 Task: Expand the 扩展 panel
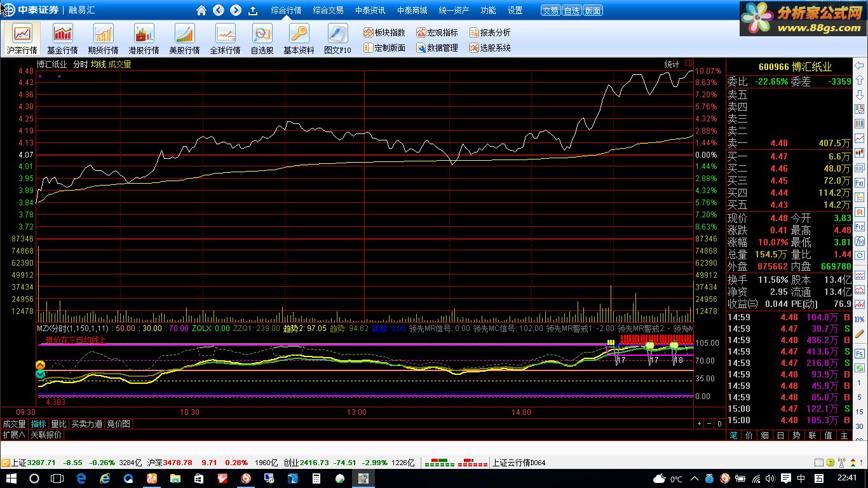point(14,435)
